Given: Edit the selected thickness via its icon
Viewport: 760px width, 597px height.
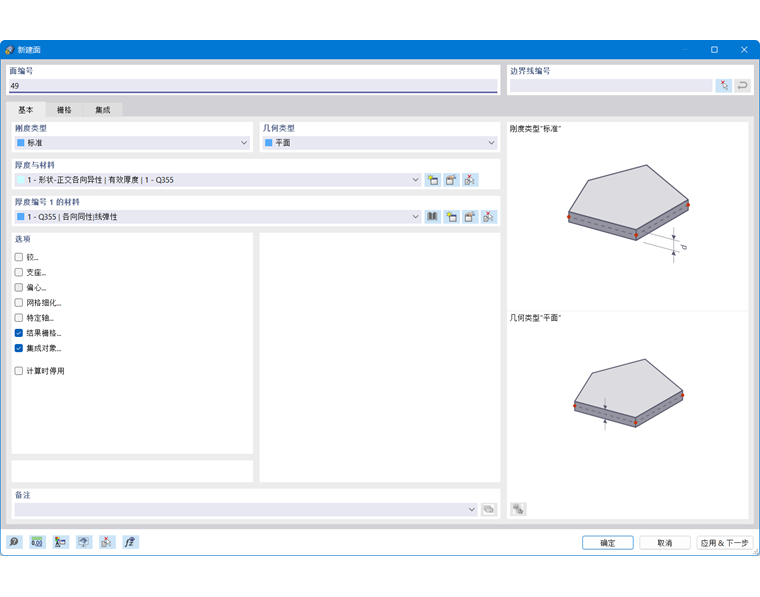Looking at the screenshot, I should tap(451, 180).
